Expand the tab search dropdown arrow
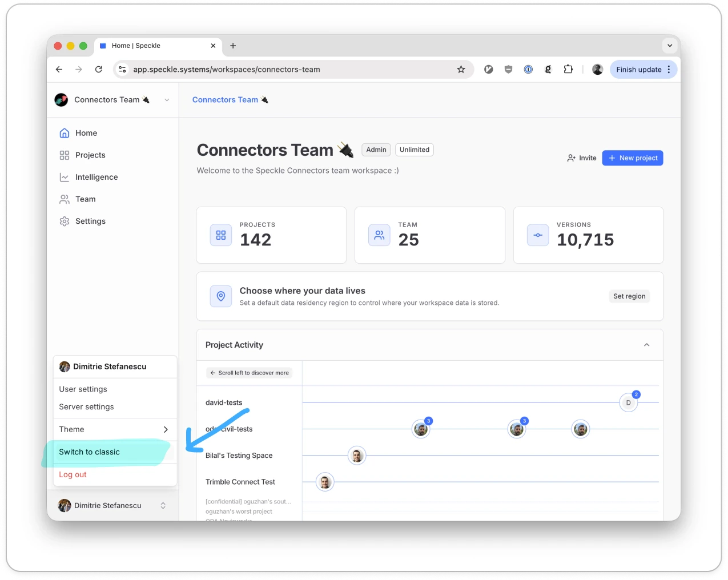 670,46
